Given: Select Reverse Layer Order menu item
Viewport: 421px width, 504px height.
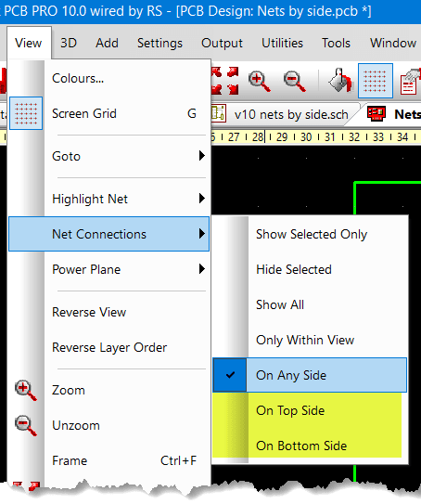Looking at the screenshot, I should coord(108,347).
